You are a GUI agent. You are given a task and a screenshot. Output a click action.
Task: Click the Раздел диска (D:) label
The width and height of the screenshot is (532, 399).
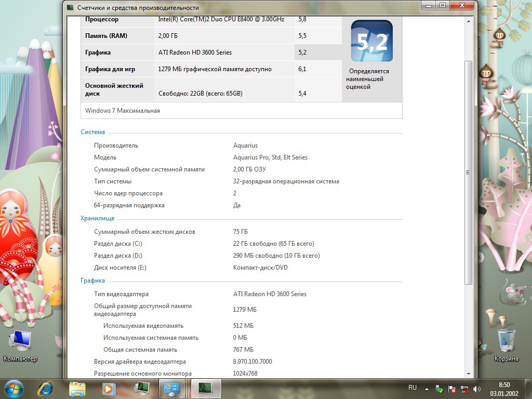[x=118, y=256]
